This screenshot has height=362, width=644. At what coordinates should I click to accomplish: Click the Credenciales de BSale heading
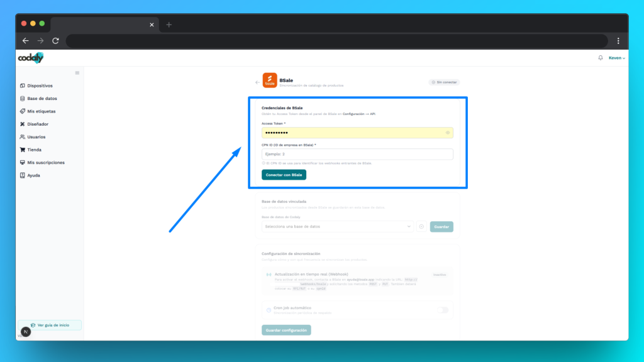282,108
